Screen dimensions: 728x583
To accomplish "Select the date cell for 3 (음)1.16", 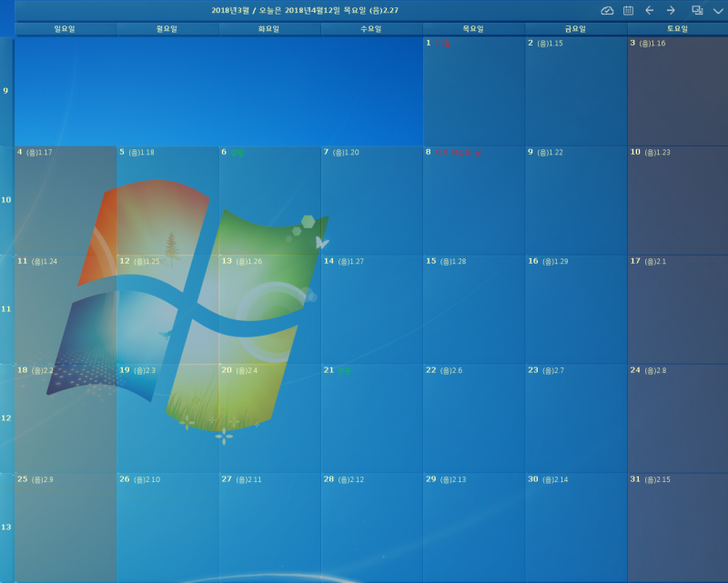I will coord(678,92).
